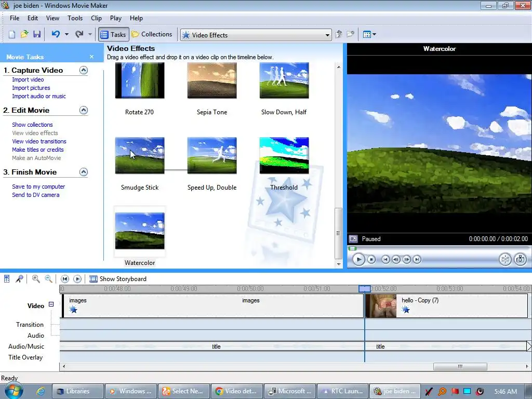Click the effects list scrollbar thumb
The height and width of the screenshot is (399, 532).
pyautogui.click(x=338, y=233)
